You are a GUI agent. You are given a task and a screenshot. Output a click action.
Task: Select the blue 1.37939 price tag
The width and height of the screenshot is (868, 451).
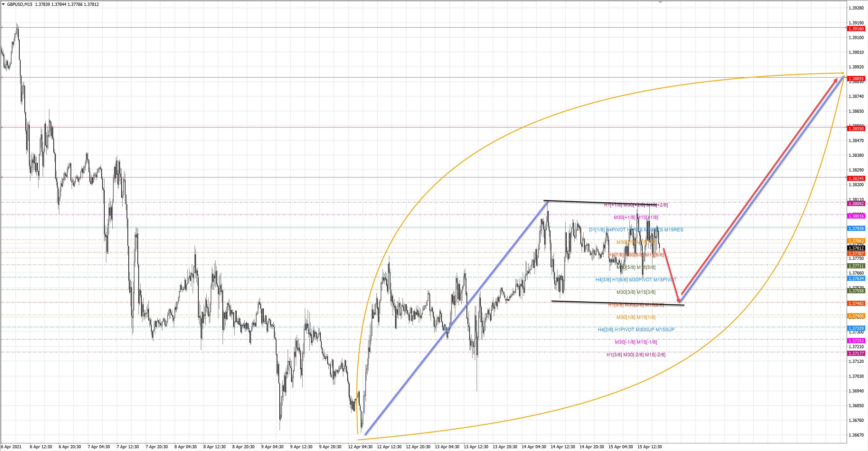(x=856, y=228)
